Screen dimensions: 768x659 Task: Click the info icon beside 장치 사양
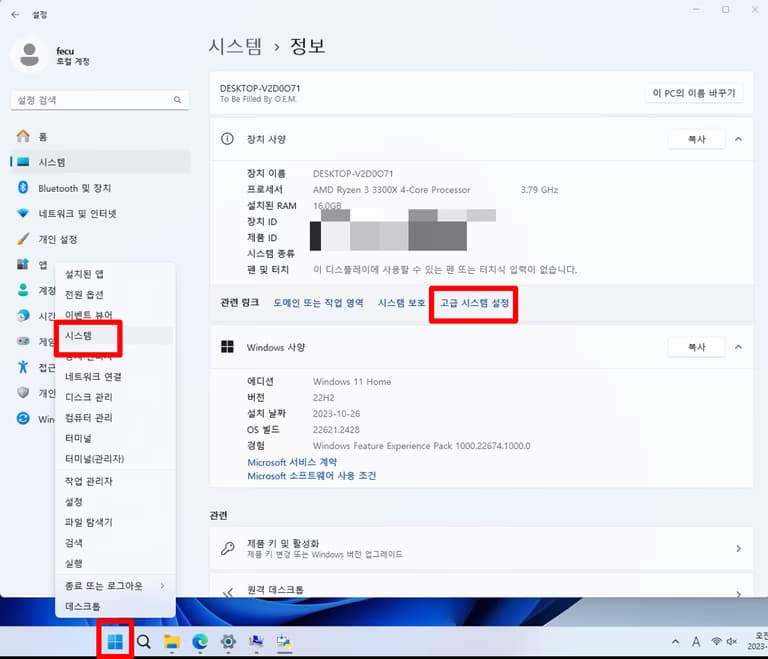(227, 139)
